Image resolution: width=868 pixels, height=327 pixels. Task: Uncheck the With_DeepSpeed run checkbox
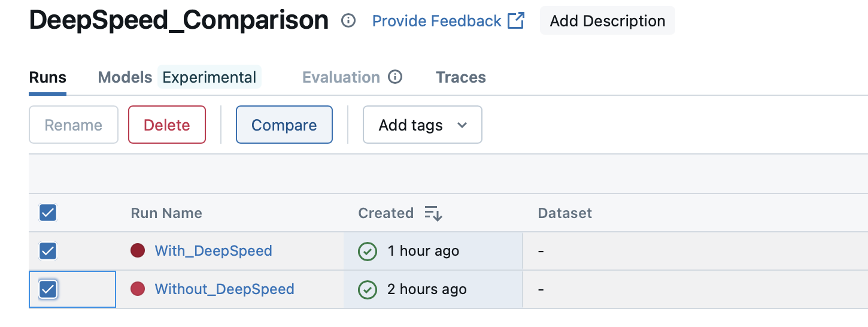(x=48, y=251)
